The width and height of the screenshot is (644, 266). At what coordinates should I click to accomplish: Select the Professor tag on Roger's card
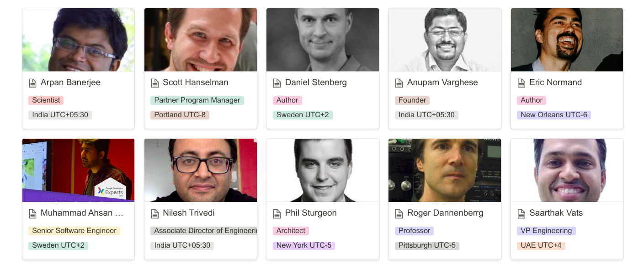414,231
